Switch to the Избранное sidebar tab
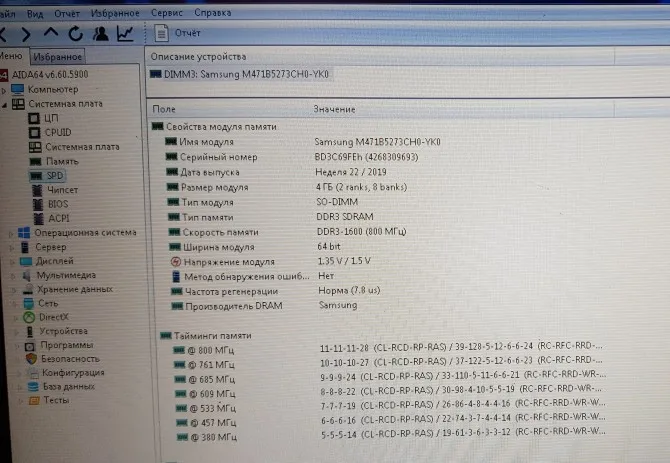 (x=57, y=57)
